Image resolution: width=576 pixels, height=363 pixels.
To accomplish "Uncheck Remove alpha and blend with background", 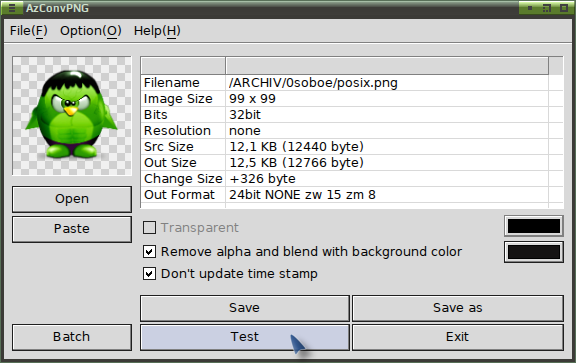I will pyautogui.click(x=149, y=252).
